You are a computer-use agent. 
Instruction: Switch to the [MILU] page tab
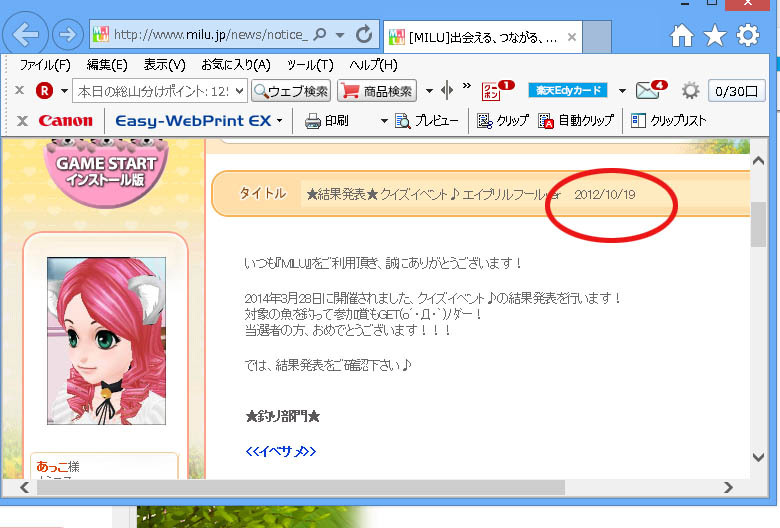[x=475, y=37]
